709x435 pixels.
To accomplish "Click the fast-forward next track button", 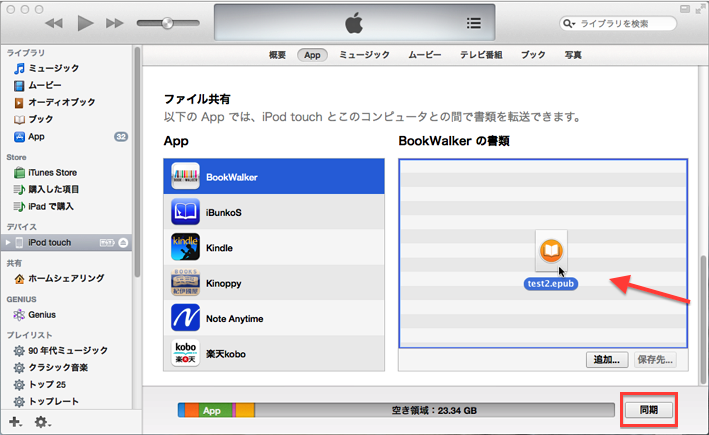I will coord(114,23).
